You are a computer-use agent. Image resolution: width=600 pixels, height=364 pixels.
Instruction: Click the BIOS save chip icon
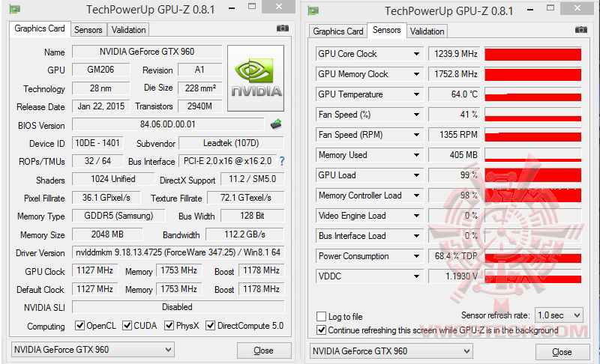pos(276,124)
